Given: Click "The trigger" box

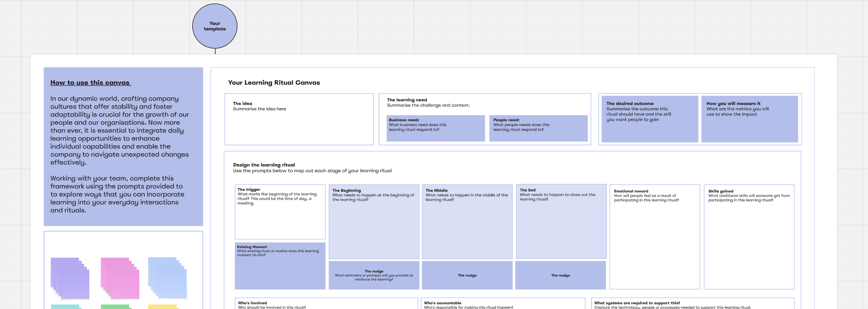Looking at the screenshot, I should 280,212.
